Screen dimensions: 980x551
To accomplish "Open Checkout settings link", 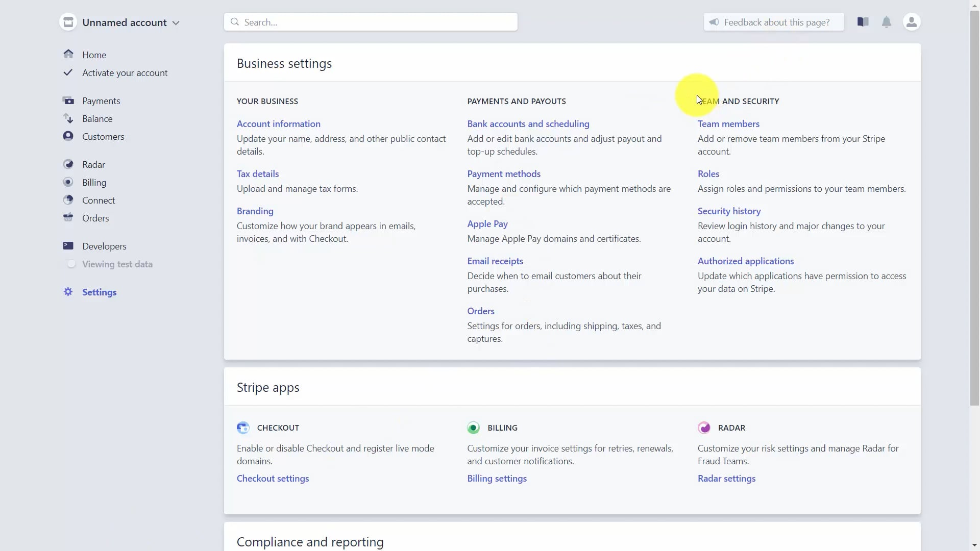I will [x=273, y=478].
